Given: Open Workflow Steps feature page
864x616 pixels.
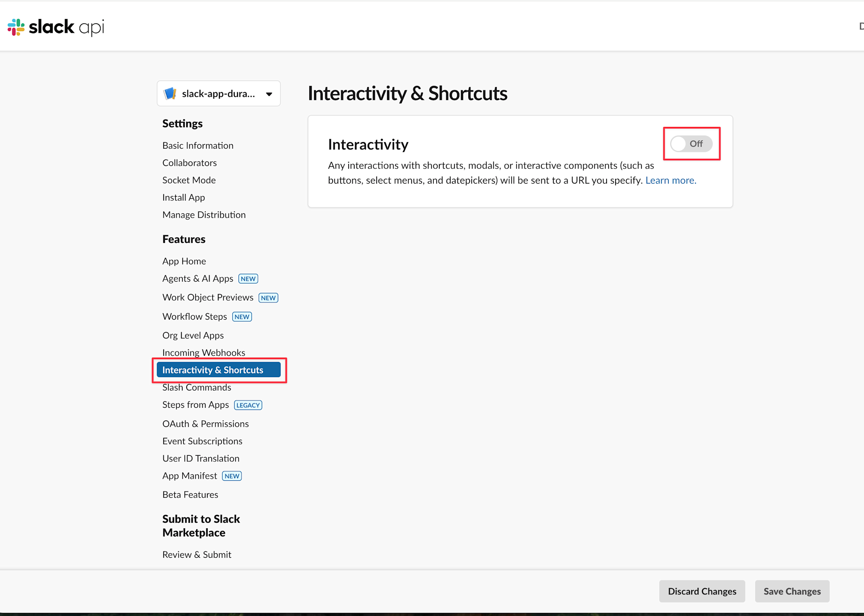Looking at the screenshot, I should tap(194, 317).
